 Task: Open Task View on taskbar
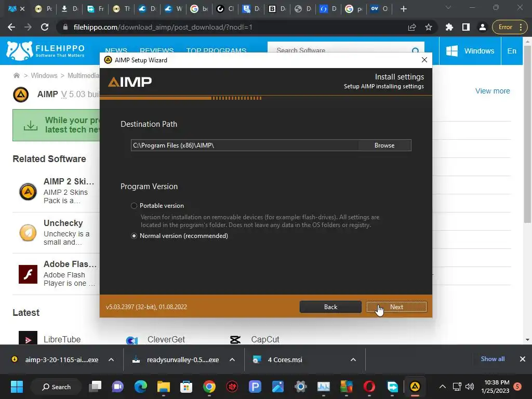[95, 387]
